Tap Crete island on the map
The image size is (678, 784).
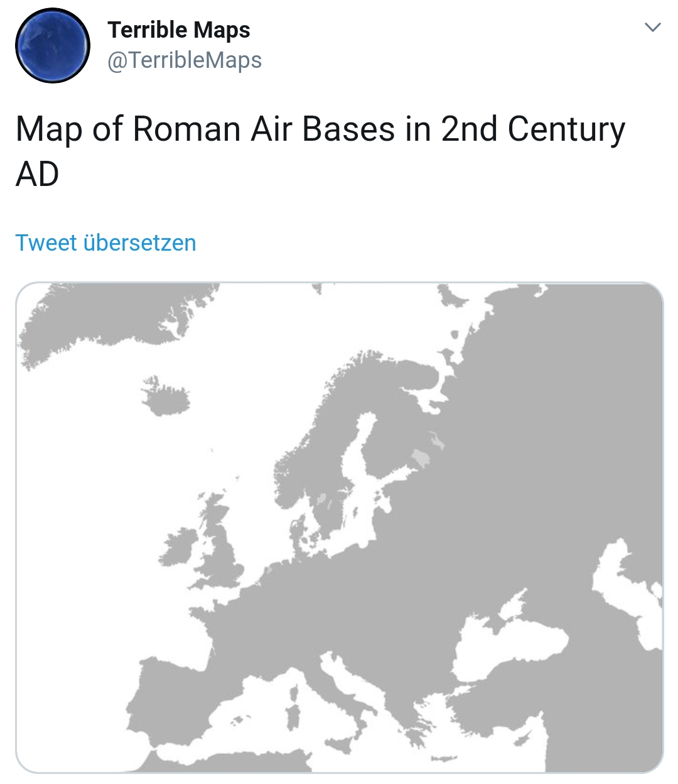coord(443,758)
